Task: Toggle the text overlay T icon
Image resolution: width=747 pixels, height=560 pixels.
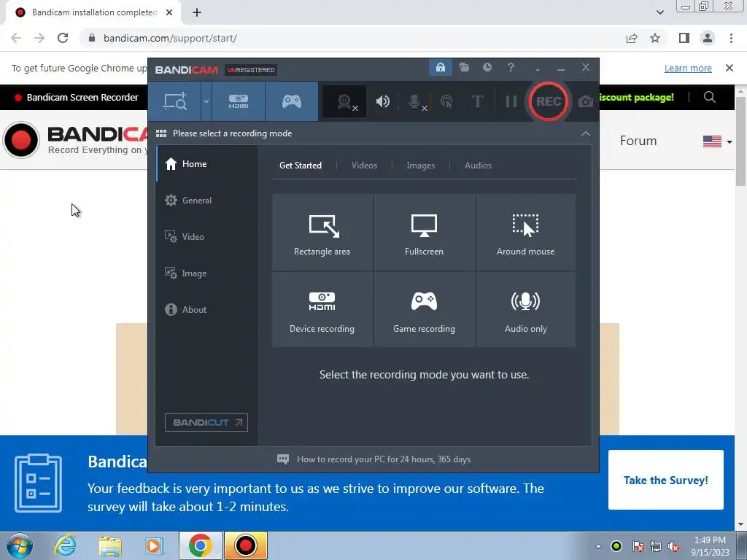Action: 477,101
